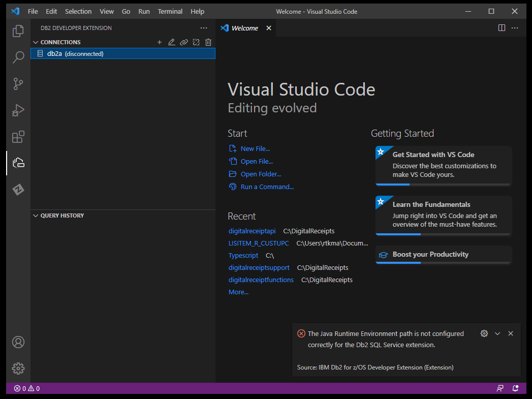This screenshot has height=399, width=532.
Task: Open the Explorer view in activity bar
Action: [18, 31]
